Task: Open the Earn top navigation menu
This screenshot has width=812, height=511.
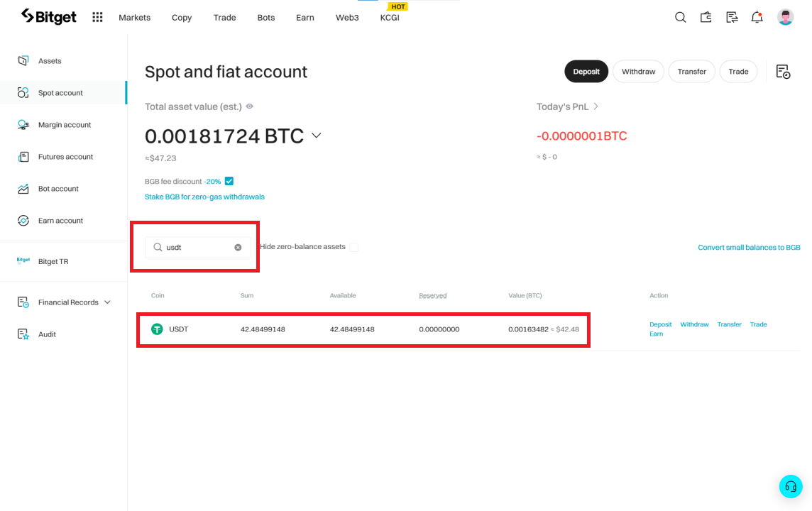Action: 305,17
